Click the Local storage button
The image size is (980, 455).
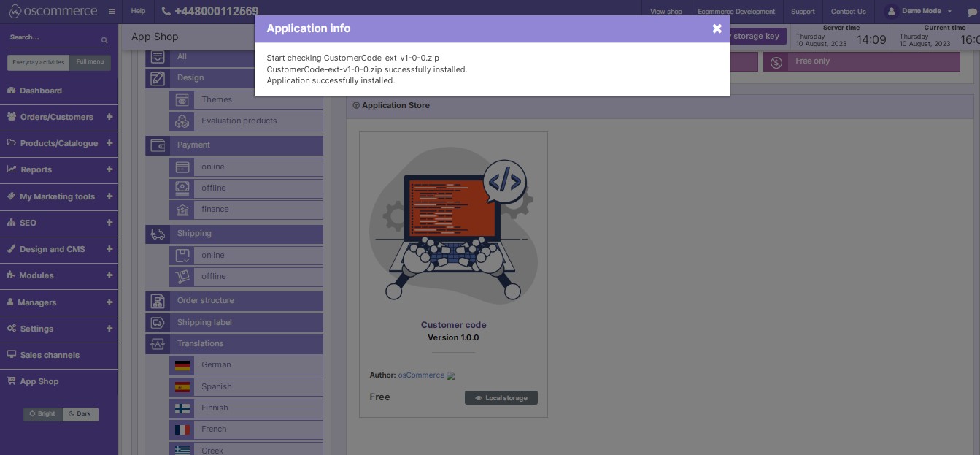[501, 398]
